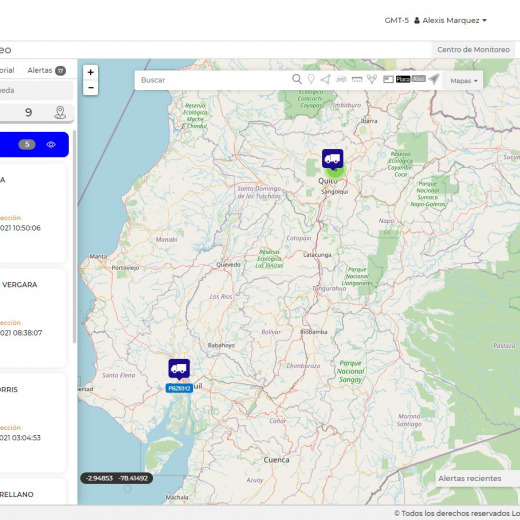520x520 pixels.
Task: Click the truck marker near Quito
Action: tap(332, 159)
